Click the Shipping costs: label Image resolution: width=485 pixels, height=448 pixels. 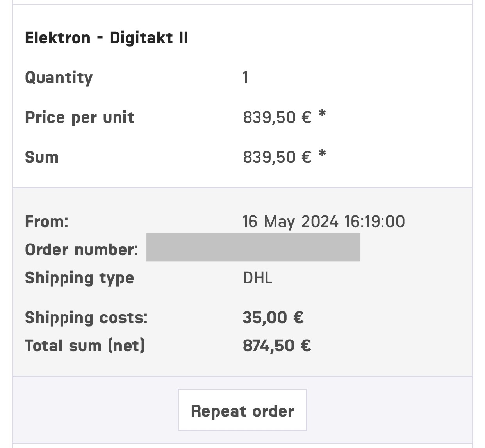coord(86,318)
